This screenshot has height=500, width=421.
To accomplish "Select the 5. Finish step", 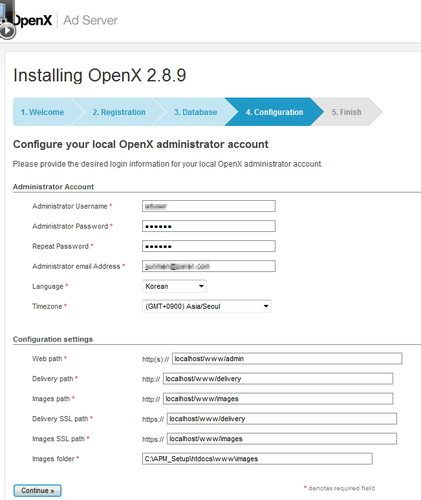I will point(347,112).
